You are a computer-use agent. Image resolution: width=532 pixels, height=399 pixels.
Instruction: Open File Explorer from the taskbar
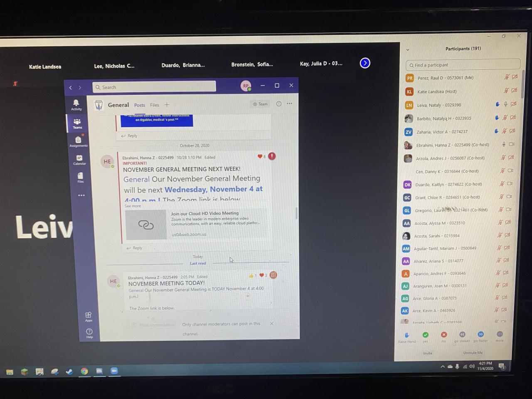(10, 372)
